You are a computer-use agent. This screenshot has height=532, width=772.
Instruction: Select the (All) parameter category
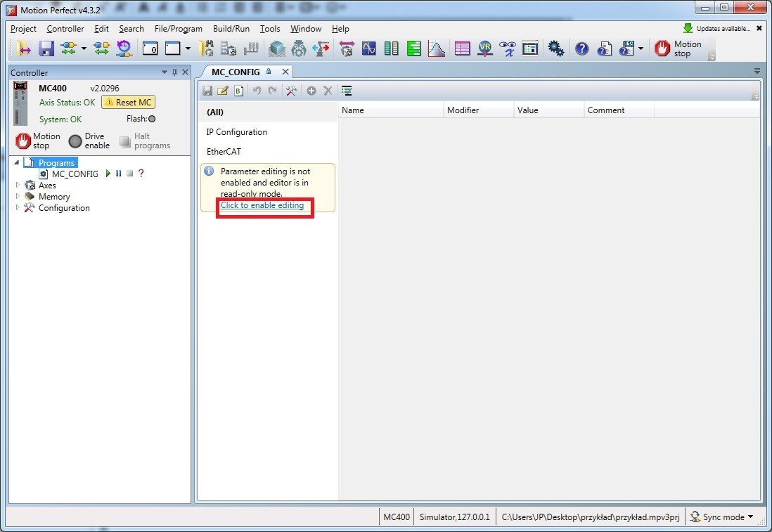click(268, 112)
